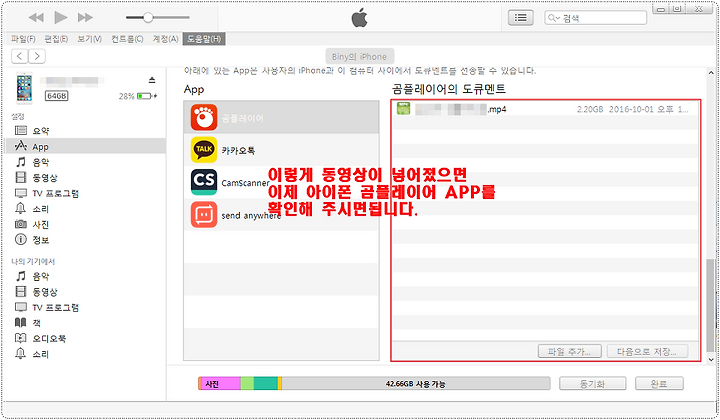Viewport: 720px width, 420px height.
Task: Go forward with the right arrow
Action: click(x=37, y=56)
